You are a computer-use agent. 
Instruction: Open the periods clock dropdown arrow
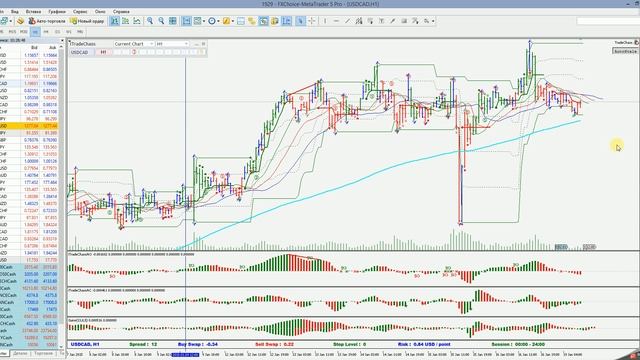point(218,21)
